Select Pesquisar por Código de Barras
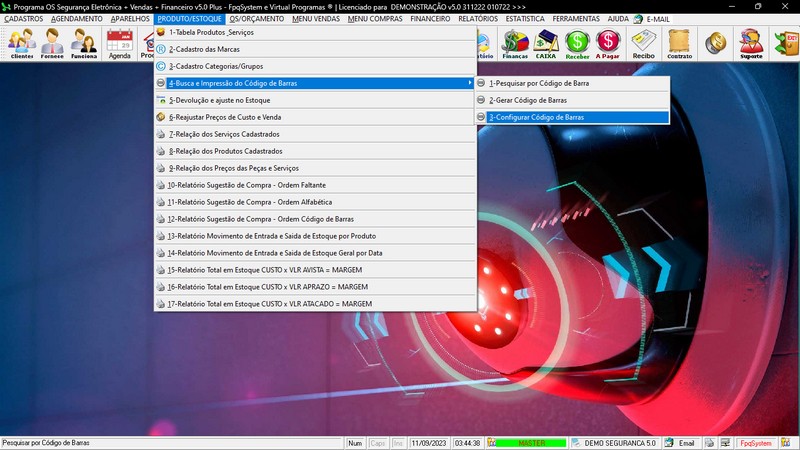 (539, 83)
